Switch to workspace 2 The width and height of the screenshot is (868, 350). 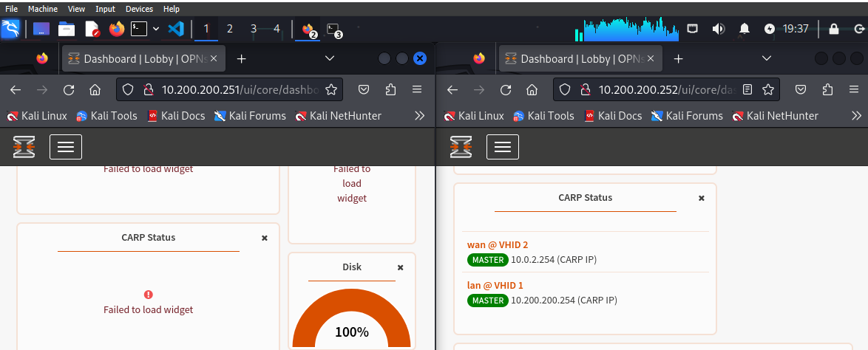[230, 29]
